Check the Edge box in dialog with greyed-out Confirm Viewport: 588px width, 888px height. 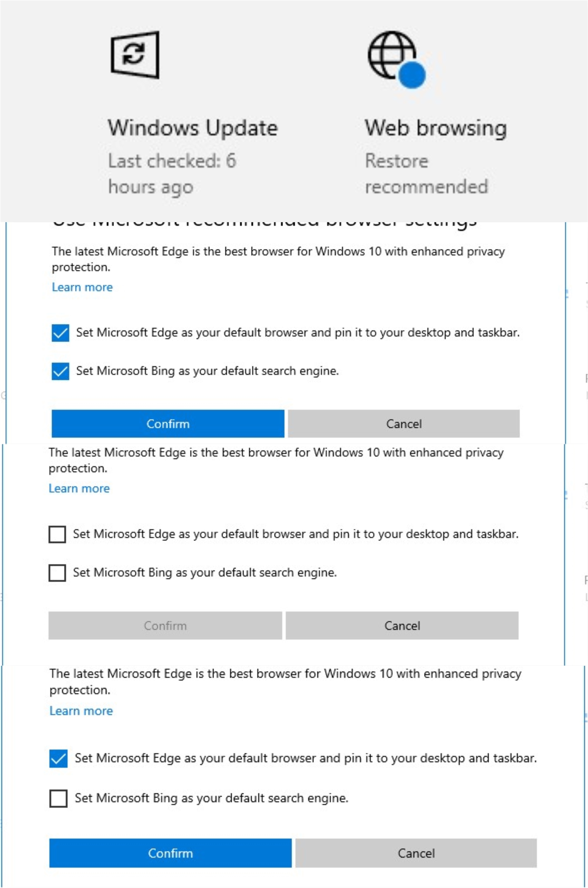[x=57, y=534]
